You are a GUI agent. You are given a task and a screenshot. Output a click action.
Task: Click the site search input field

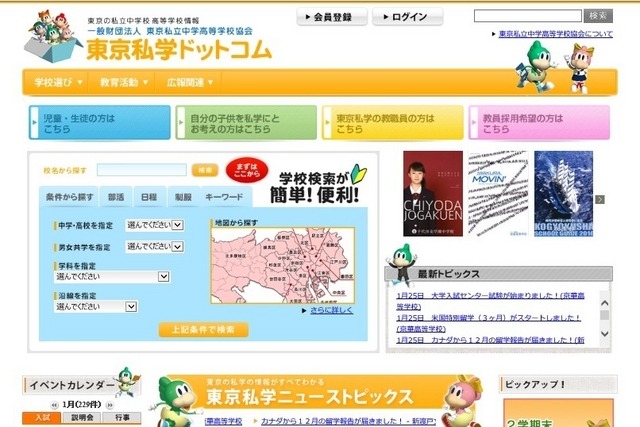pyautogui.click(x=528, y=16)
